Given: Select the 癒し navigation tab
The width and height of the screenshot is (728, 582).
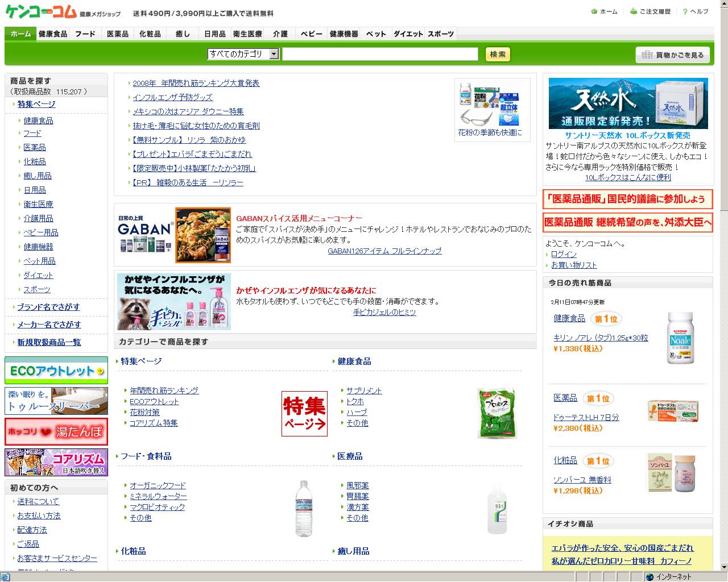Looking at the screenshot, I should (183, 34).
